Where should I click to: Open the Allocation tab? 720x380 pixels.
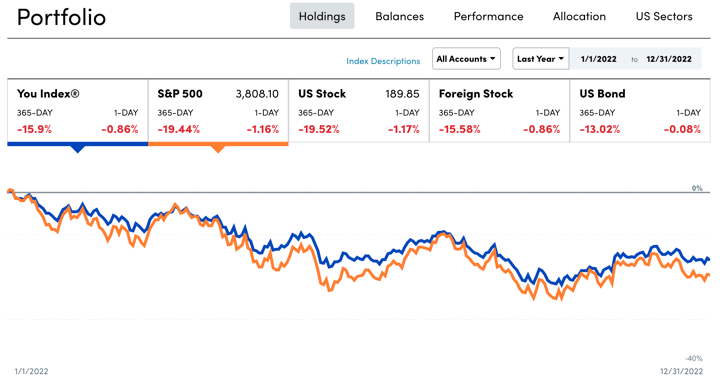[579, 16]
